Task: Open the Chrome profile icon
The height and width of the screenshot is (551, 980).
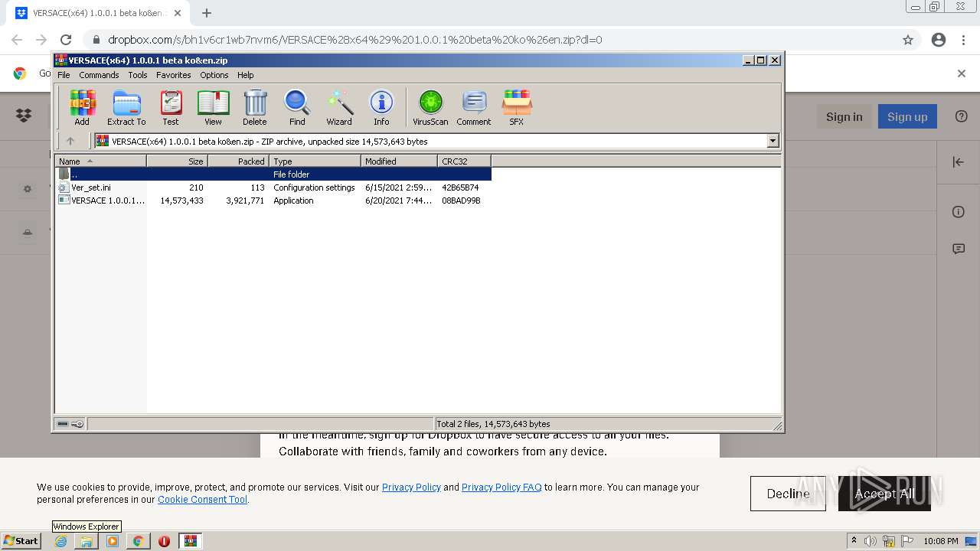Action: coord(939,40)
